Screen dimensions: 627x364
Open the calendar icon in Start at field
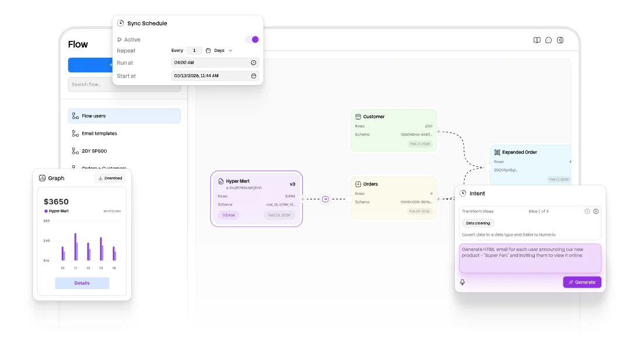point(254,76)
